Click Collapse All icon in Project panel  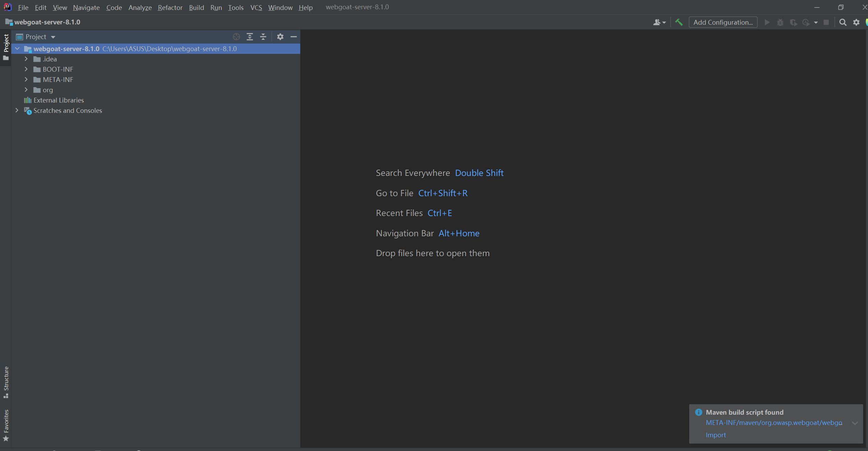(x=263, y=37)
